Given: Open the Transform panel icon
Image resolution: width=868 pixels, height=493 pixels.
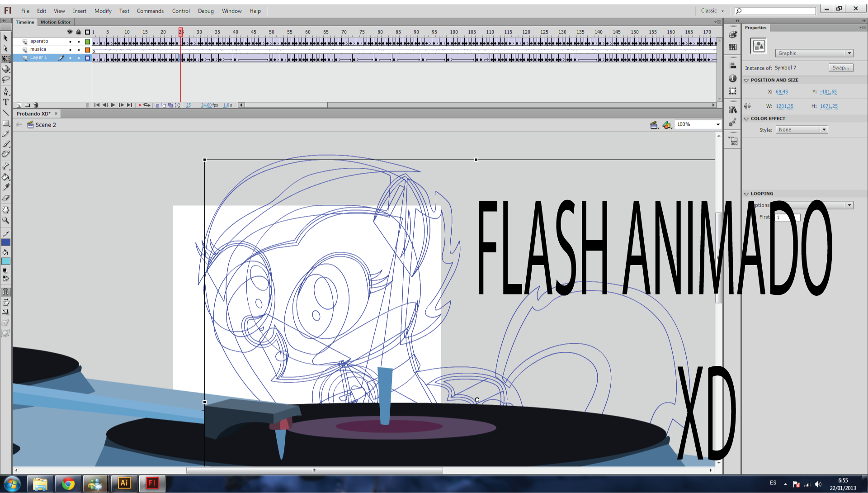Looking at the screenshot, I should pos(733,91).
